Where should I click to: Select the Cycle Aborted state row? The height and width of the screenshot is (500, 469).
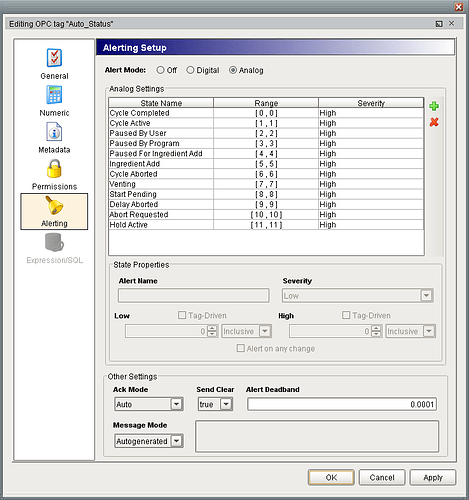click(266, 174)
